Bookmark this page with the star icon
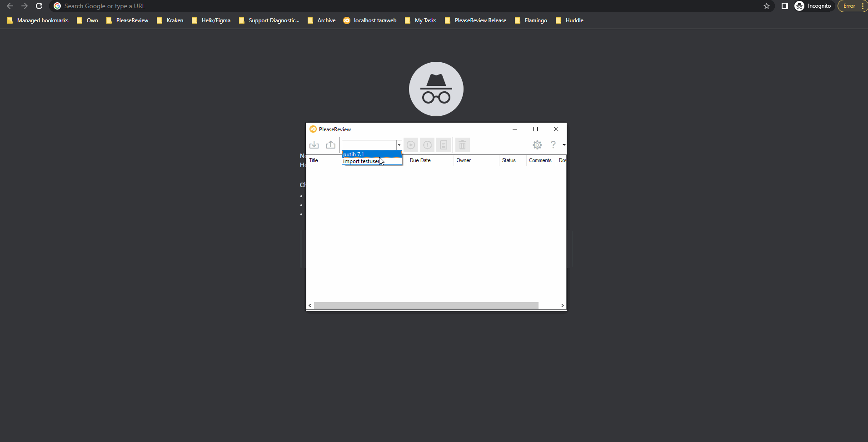Viewport: 868px width, 442px height. [767, 6]
